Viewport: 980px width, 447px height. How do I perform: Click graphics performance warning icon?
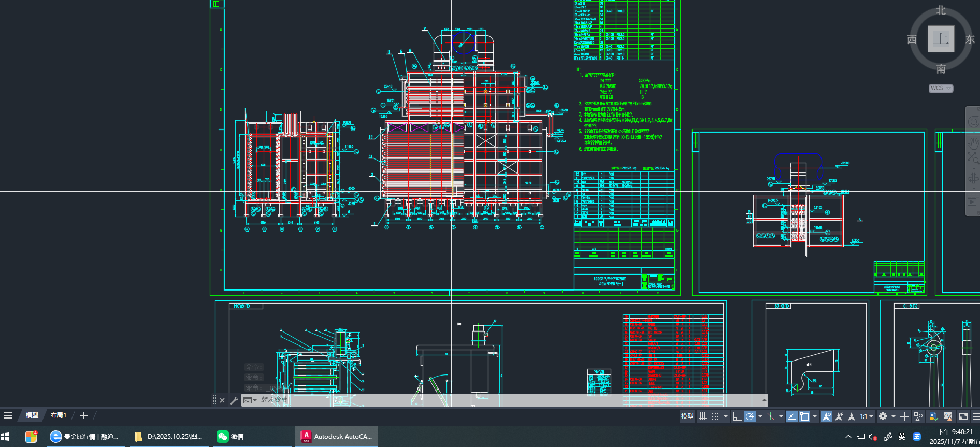point(948,416)
